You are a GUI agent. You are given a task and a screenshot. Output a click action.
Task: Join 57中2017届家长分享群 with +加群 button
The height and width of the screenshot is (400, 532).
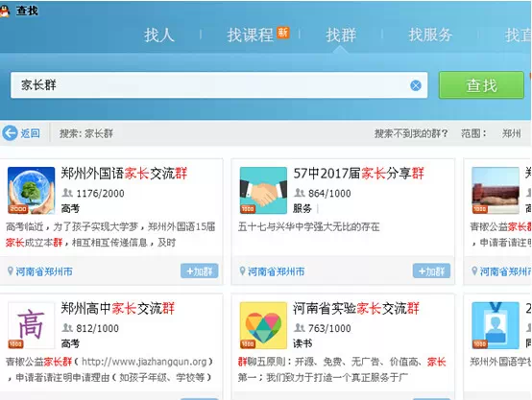pyautogui.click(x=431, y=271)
